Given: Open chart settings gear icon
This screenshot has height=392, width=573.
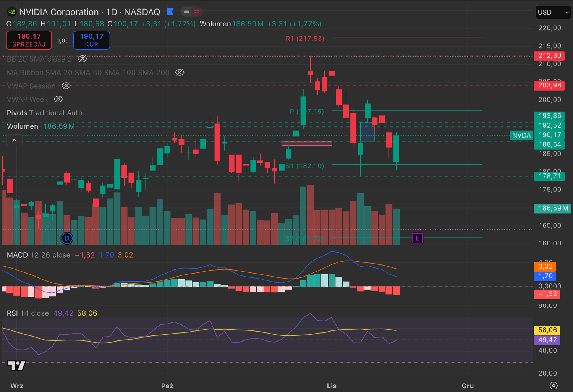Looking at the screenshot, I should click(554, 386).
